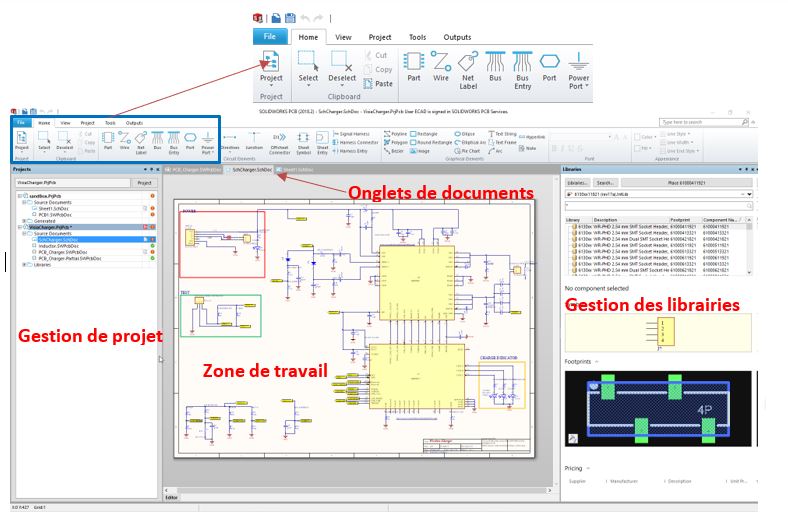Click the Cut command in the enlarged ribbon callout
Image resolution: width=788 pixels, height=518 pixels.
(376, 55)
